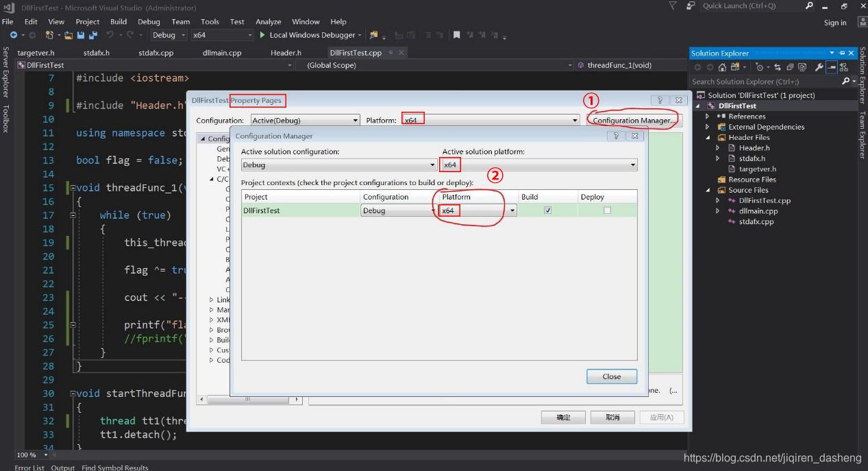Image resolution: width=868 pixels, height=471 pixels.
Task: Collapse all in Solution Explorer toolbar
Action: [x=790, y=67]
